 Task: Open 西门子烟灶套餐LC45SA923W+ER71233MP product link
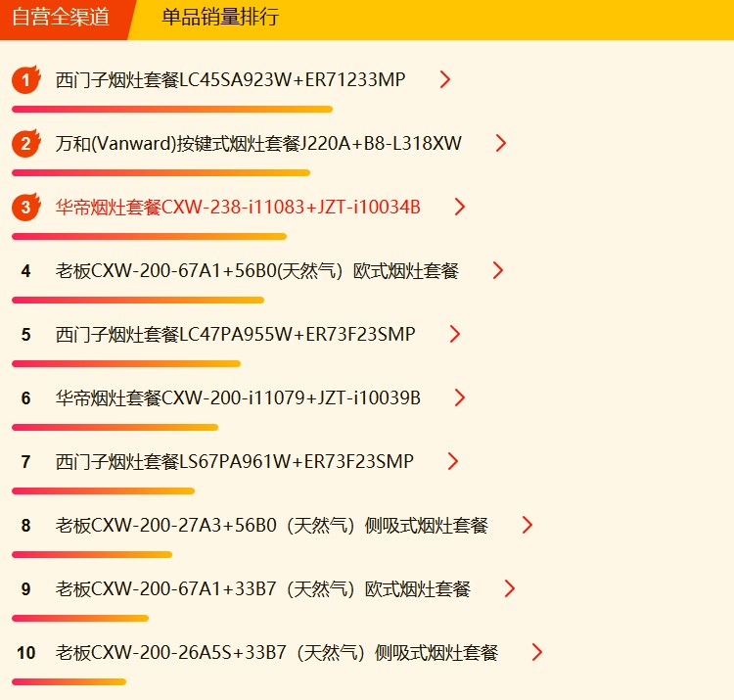[x=230, y=79]
